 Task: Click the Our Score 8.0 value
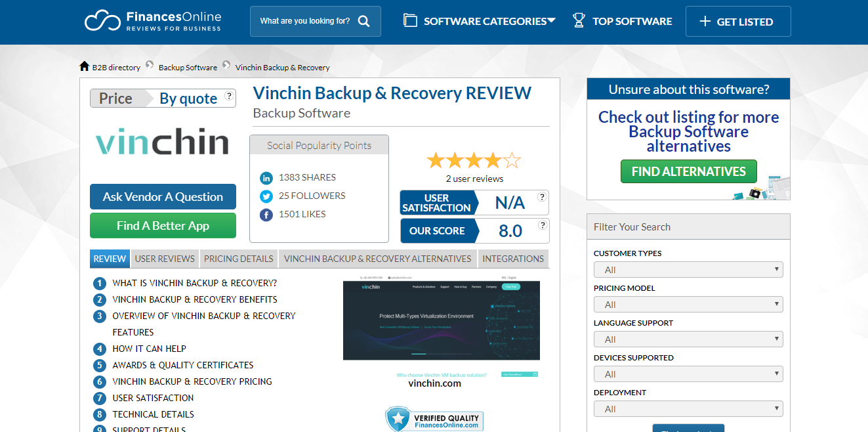point(510,231)
